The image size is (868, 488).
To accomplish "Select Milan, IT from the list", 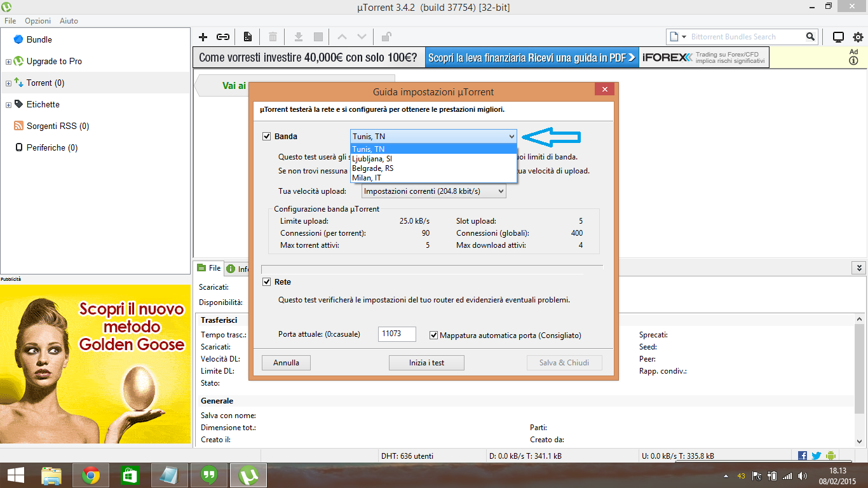I will pos(434,178).
